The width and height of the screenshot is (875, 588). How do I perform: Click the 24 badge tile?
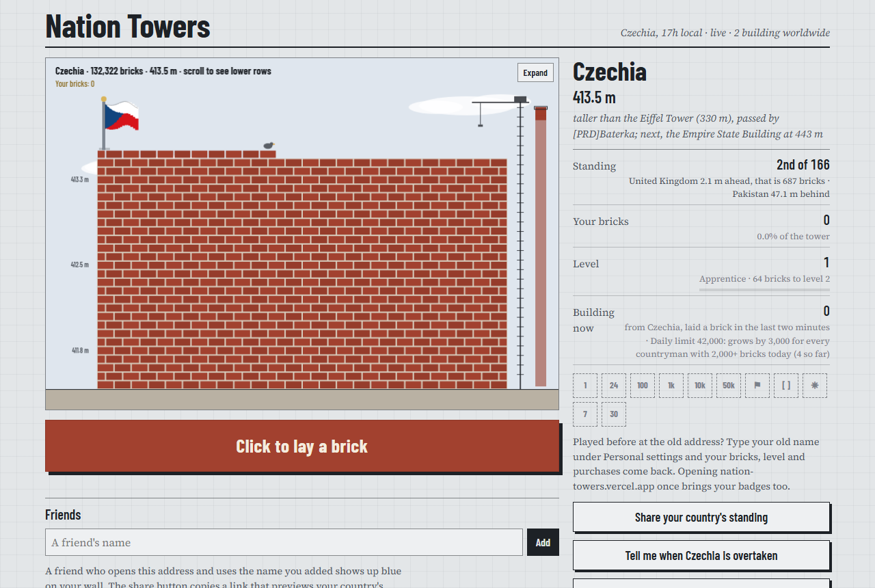tap(614, 386)
